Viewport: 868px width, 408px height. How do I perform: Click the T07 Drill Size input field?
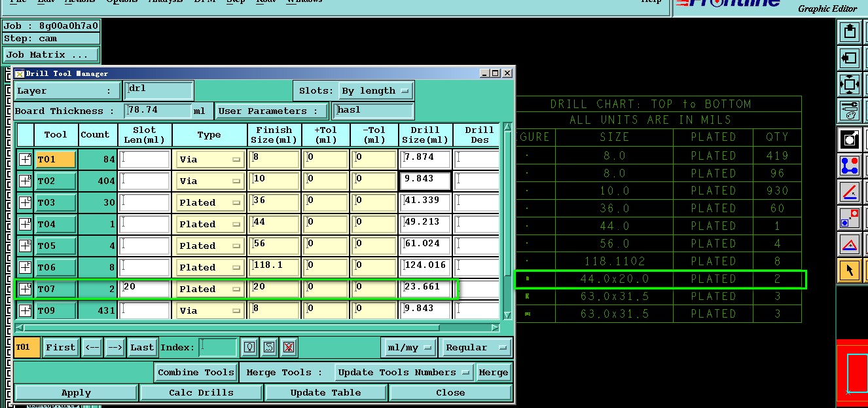pos(425,288)
